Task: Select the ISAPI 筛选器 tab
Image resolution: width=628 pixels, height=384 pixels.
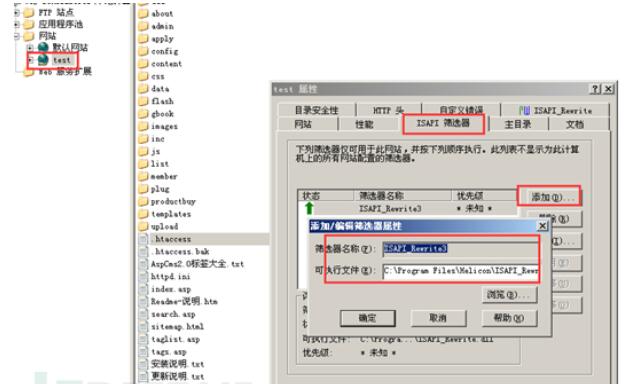Action: 443,123
